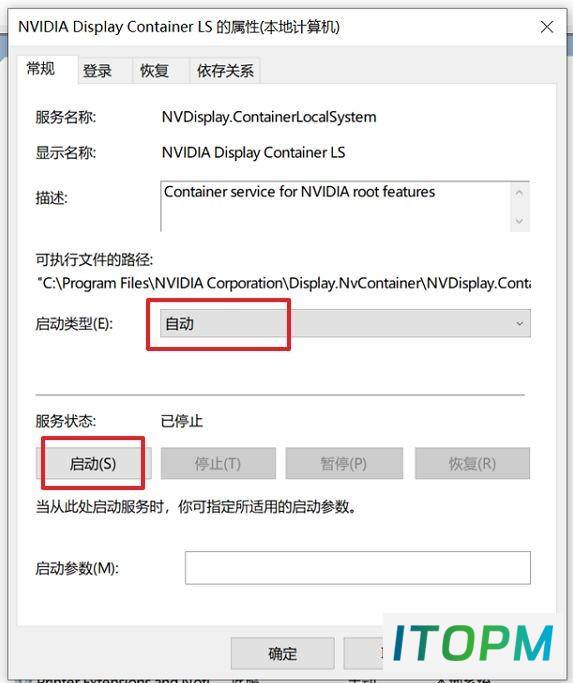Close the NVIDIA Display Container LS properties dialog
This screenshot has width=573, height=683.
click(546, 27)
